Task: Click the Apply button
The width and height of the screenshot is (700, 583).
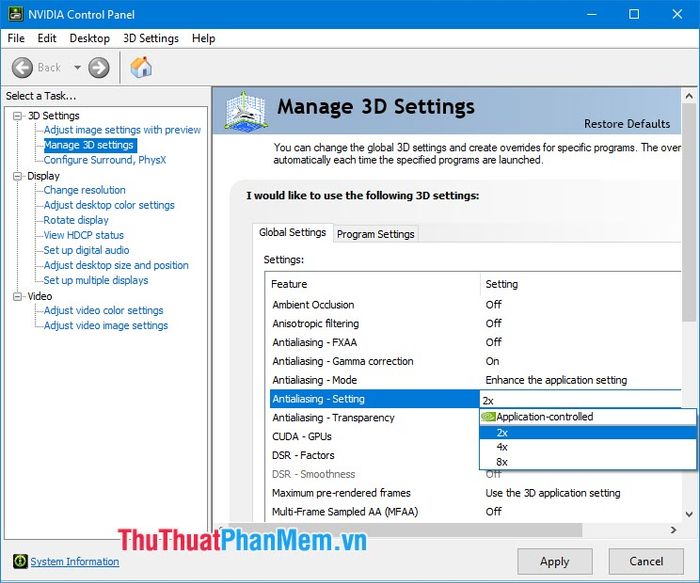Action: coord(554,561)
